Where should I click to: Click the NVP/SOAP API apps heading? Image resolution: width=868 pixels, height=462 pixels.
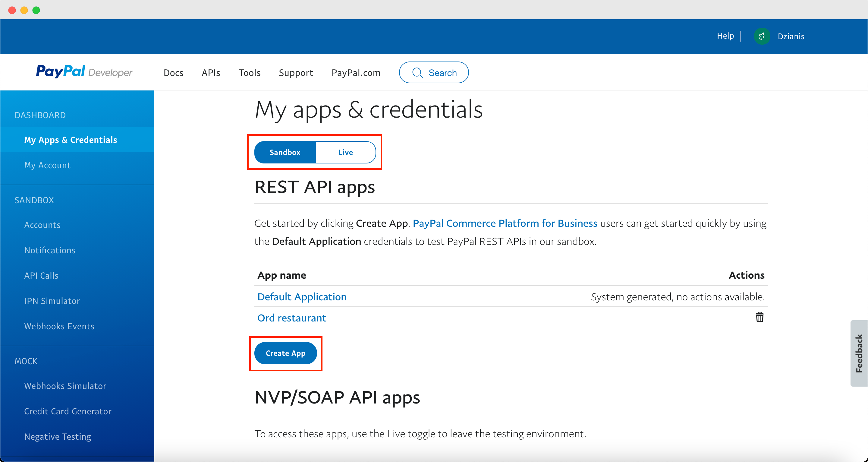(x=337, y=397)
